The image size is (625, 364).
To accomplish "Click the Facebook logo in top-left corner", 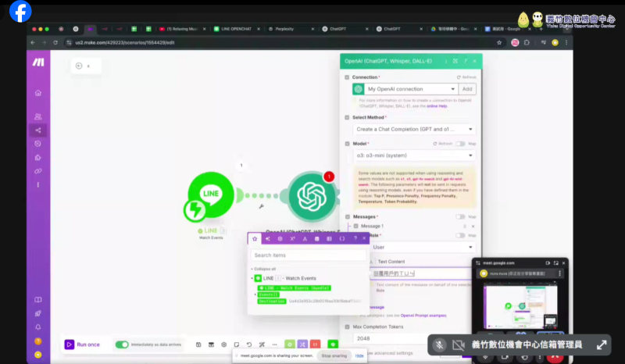I will click(20, 12).
